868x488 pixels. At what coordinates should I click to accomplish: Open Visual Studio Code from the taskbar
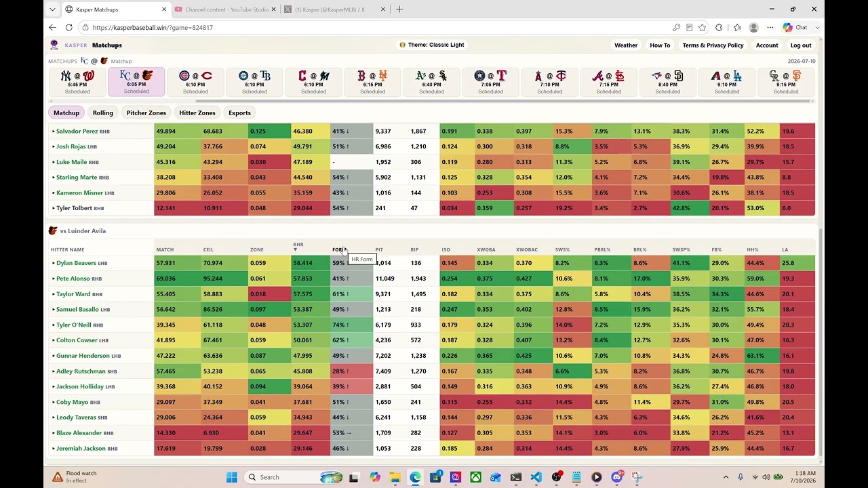536,477
